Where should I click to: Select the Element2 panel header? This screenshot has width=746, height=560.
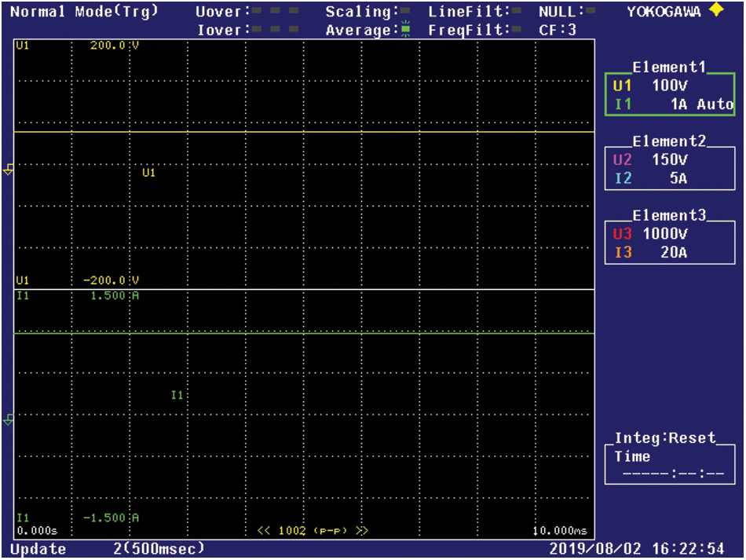point(670,141)
